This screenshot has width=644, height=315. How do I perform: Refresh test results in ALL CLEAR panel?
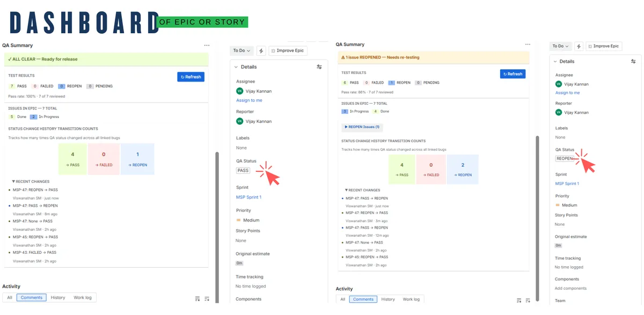[x=191, y=77]
